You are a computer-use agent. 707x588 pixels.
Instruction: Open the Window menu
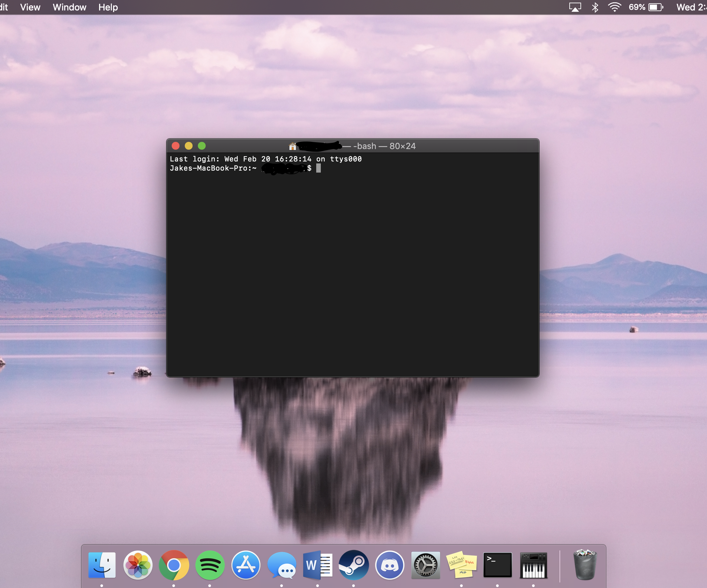pos(69,7)
